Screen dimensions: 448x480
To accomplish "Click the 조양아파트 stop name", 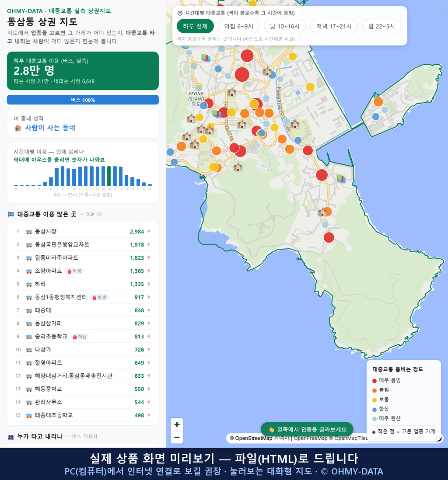I will click(x=49, y=271).
